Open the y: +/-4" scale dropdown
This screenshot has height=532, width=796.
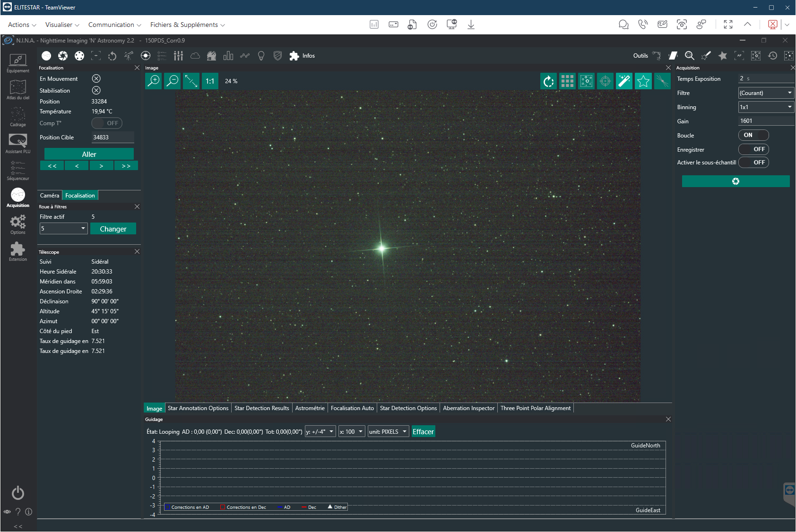coord(320,432)
